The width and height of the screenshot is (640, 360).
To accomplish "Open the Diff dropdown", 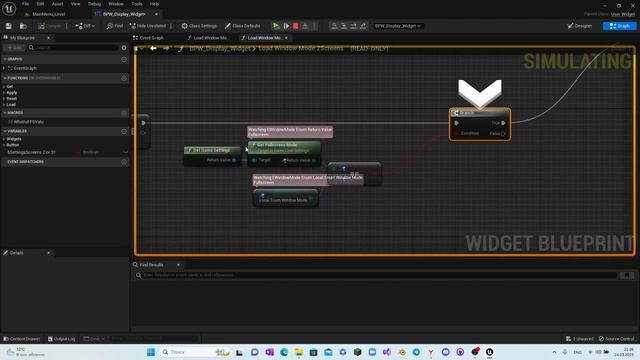I will click(x=85, y=26).
